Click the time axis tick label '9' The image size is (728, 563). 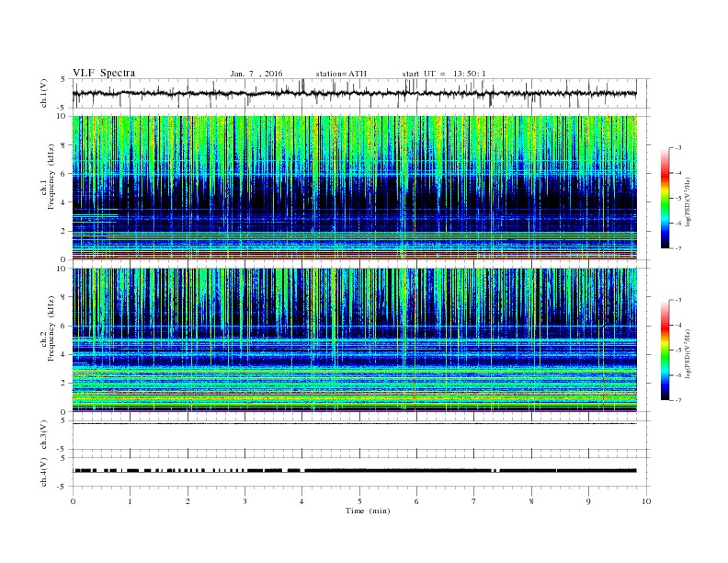point(588,501)
